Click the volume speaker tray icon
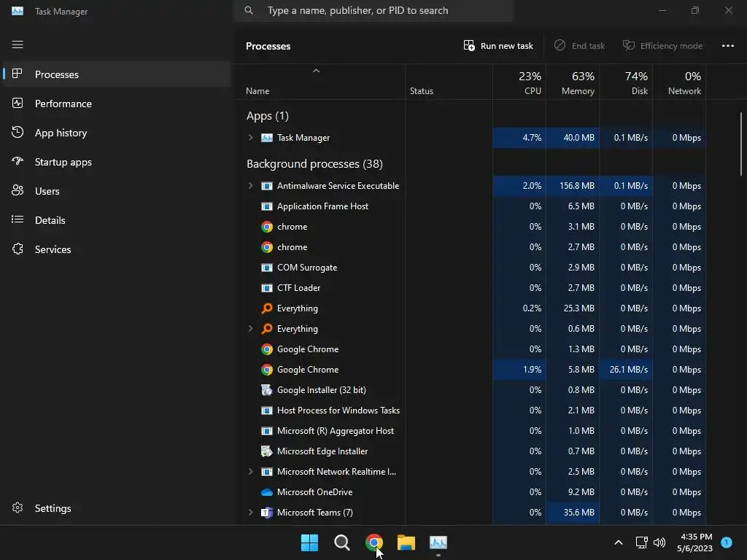The width and height of the screenshot is (747, 560). (x=659, y=542)
